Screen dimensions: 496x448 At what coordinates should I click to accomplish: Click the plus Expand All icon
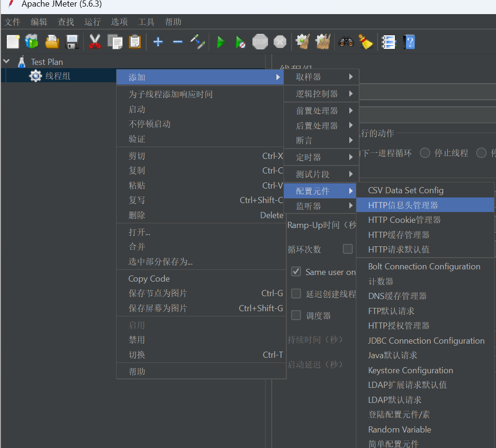click(158, 42)
